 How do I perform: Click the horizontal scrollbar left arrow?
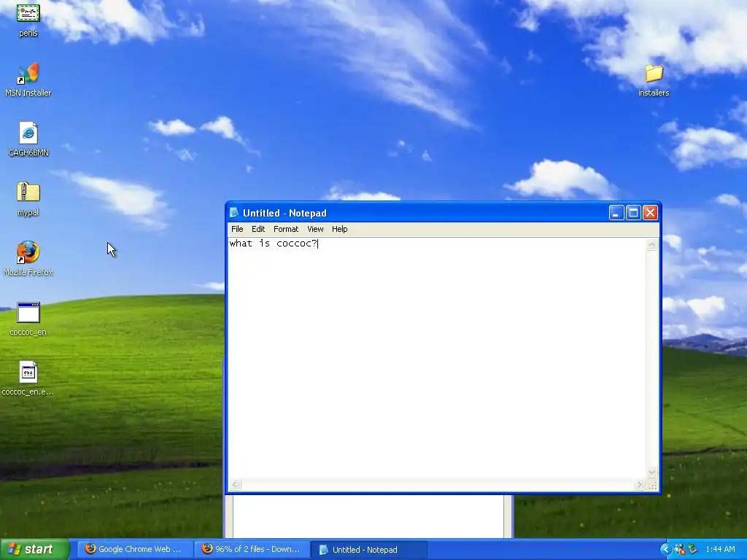tap(234, 485)
